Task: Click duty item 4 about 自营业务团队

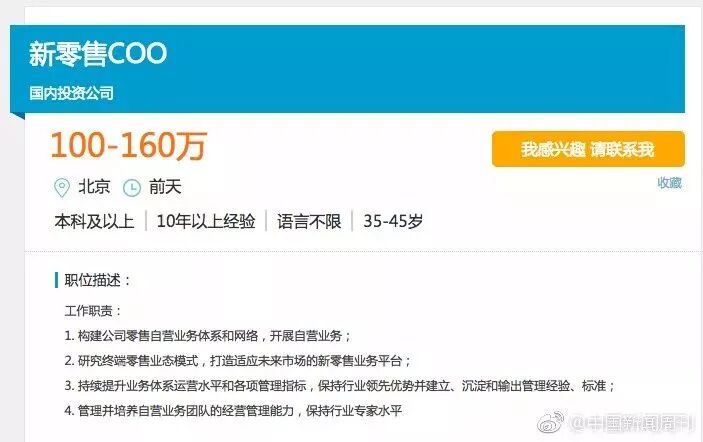Action: click(233, 411)
